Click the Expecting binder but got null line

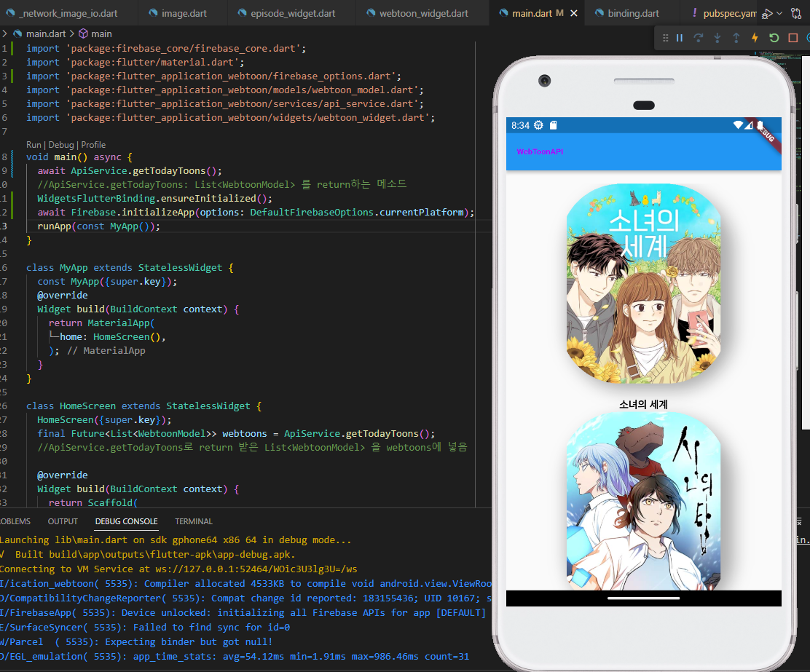136,641
